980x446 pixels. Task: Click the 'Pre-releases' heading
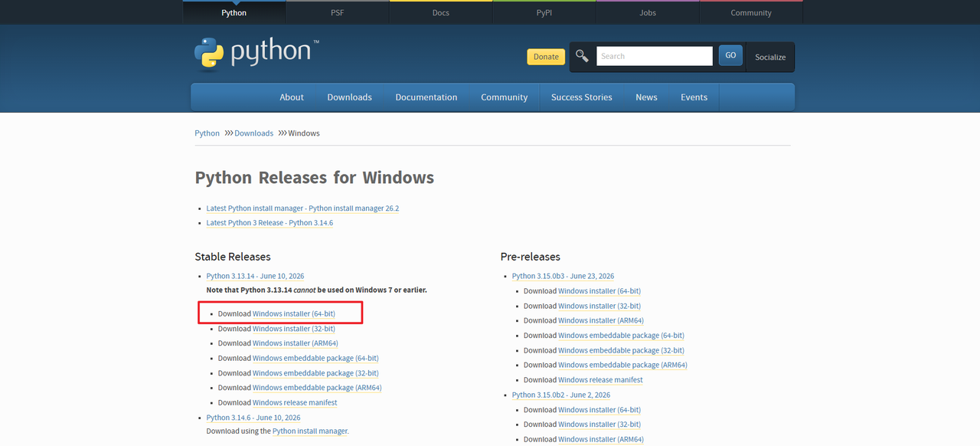tap(531, 257)
